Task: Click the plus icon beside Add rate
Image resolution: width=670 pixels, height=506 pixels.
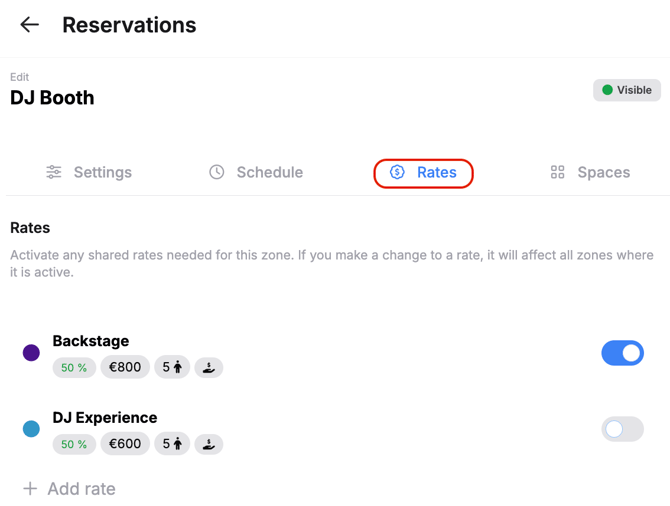Action: [x=30, y=488]
